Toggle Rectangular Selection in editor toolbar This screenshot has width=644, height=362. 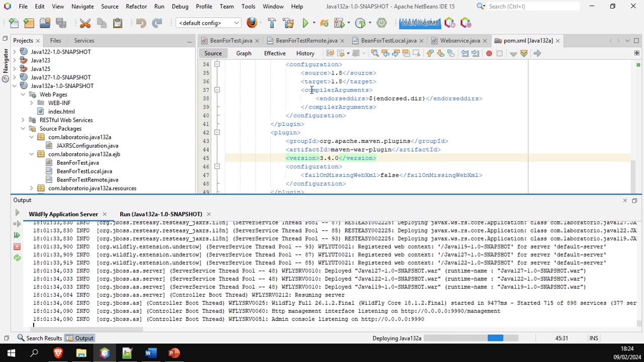(x=417, y=53)
